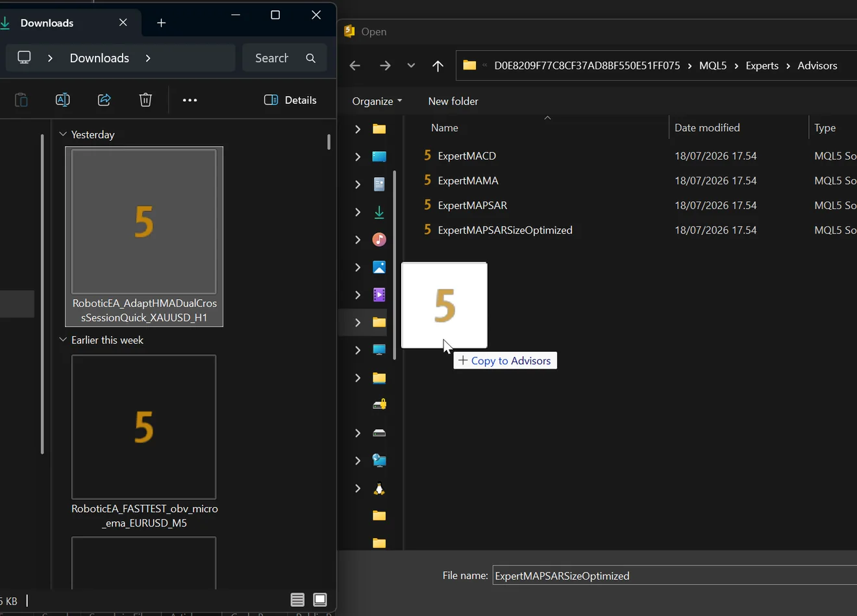857x616 pixels.
Task: Select RoboticEA_FASTTEST_obv_micro_ema_EURUSD_M5 thumbnail
Action: tap(144, 442)
